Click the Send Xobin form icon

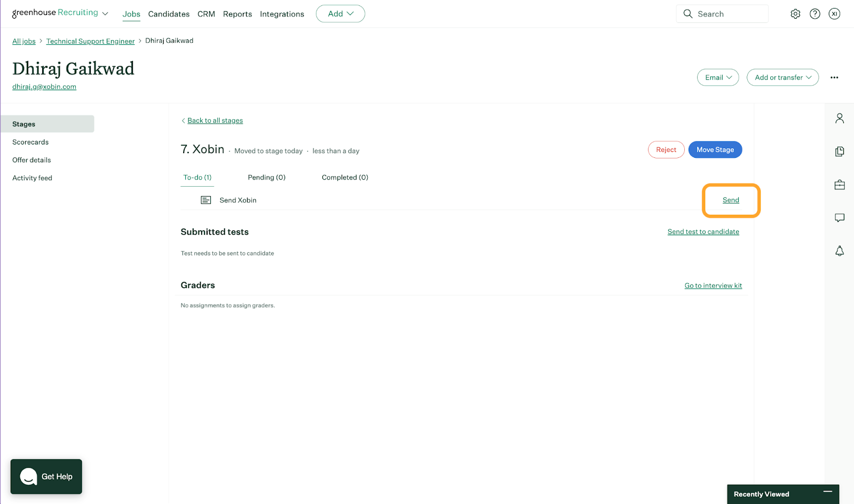[206, 200]
